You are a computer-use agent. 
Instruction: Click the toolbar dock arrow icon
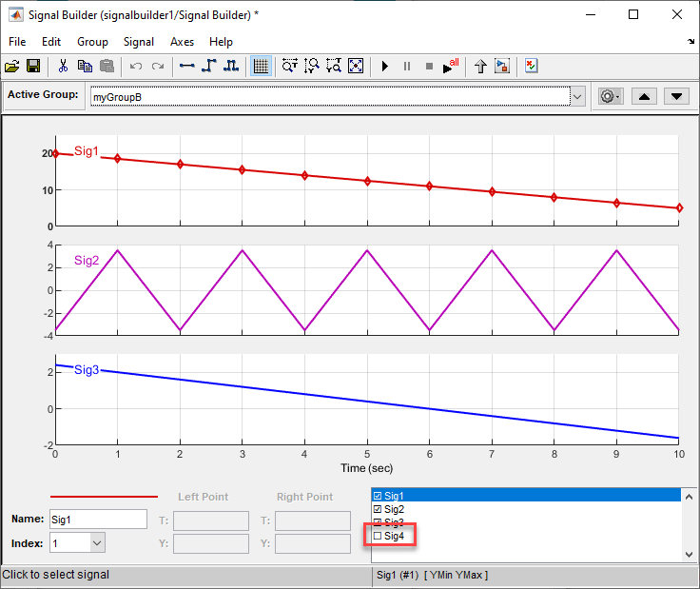pos(690,42)
